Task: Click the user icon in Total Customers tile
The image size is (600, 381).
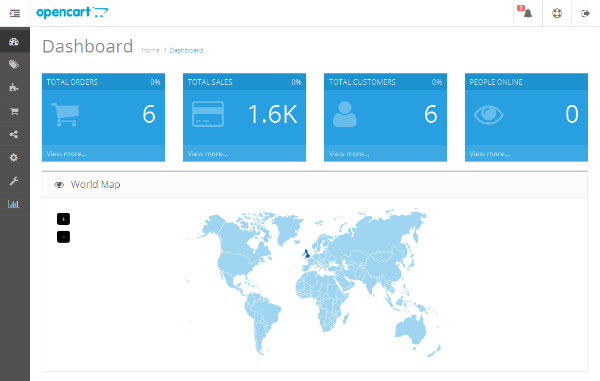Action: (345, 114)
